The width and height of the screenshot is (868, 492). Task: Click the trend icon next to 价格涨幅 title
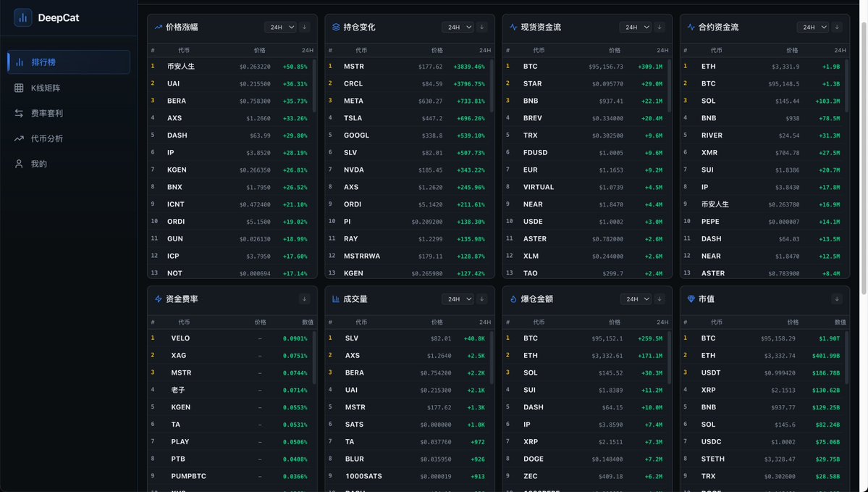click(x=159, y=27)
